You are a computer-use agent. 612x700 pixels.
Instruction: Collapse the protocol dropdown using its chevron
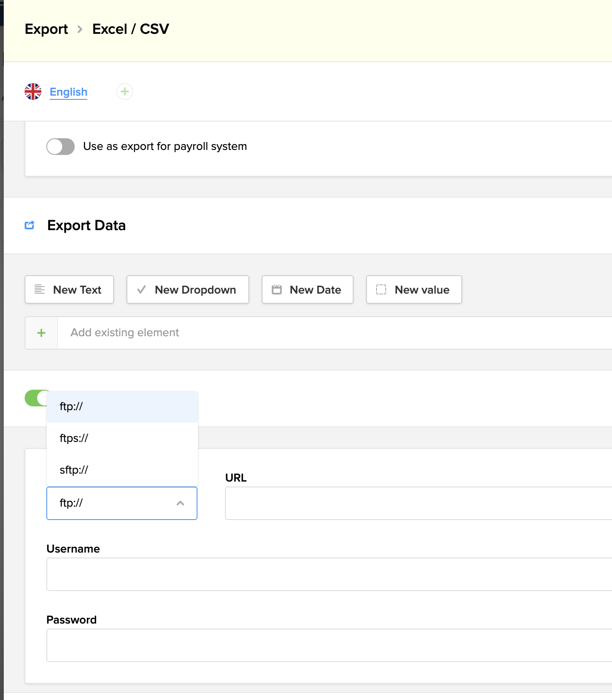point(180,503)
